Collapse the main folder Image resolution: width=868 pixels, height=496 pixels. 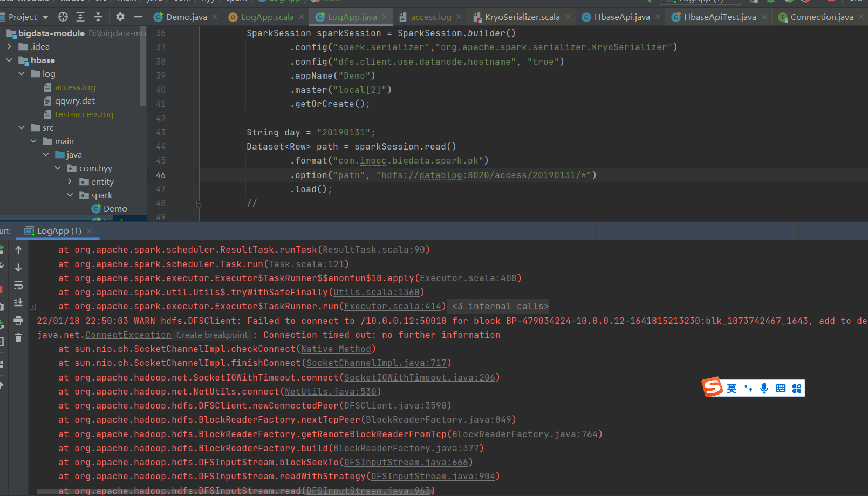click(x=33, y=141)
